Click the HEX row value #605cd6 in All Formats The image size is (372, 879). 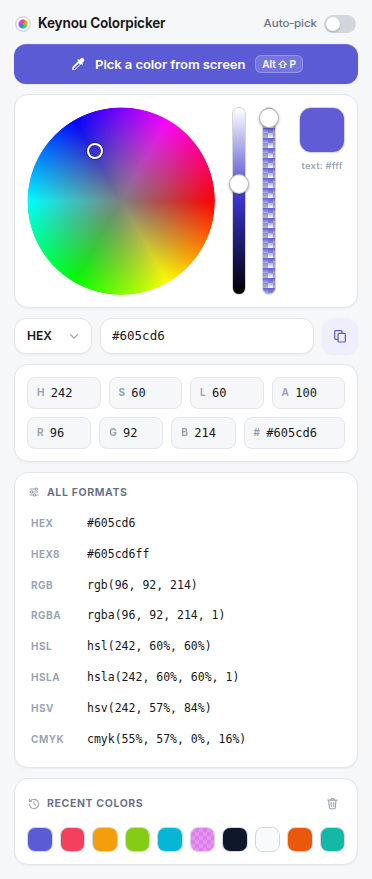tap(111, 523)
